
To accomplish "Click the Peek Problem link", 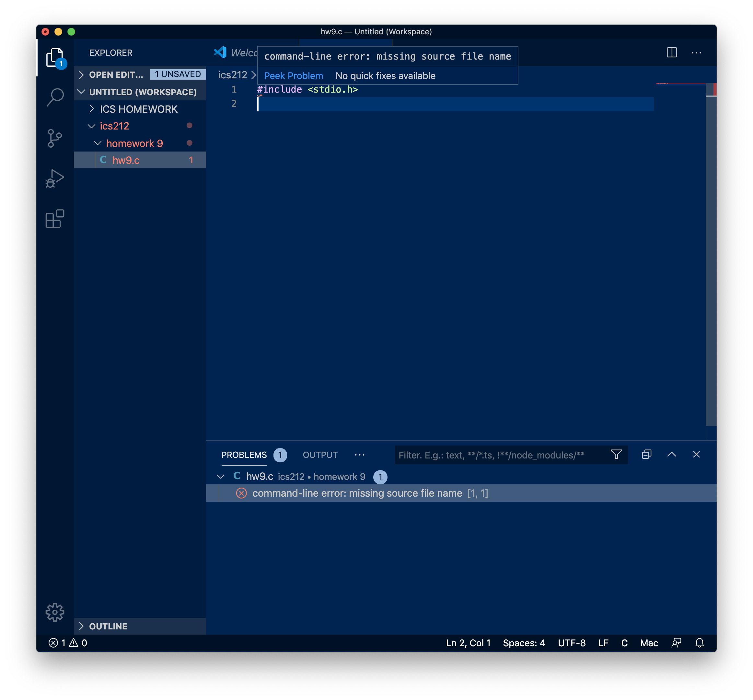I will pos(293,76).
